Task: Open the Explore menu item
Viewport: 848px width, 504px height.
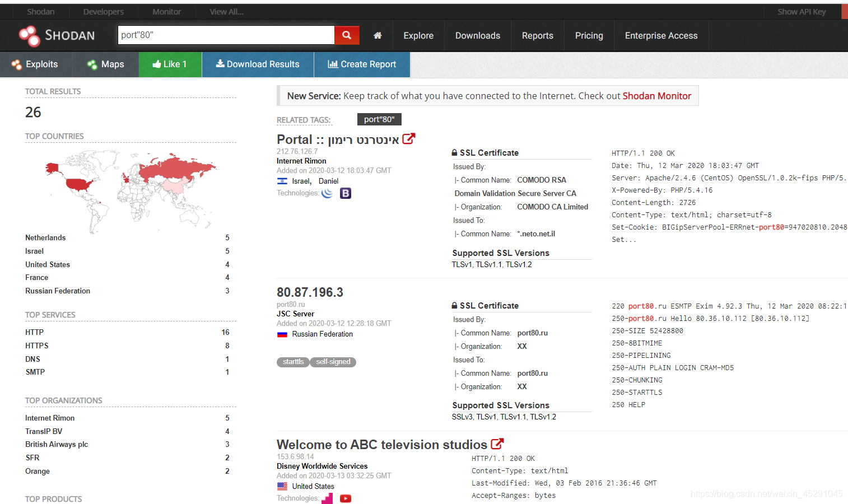Action: coord(418,36)
